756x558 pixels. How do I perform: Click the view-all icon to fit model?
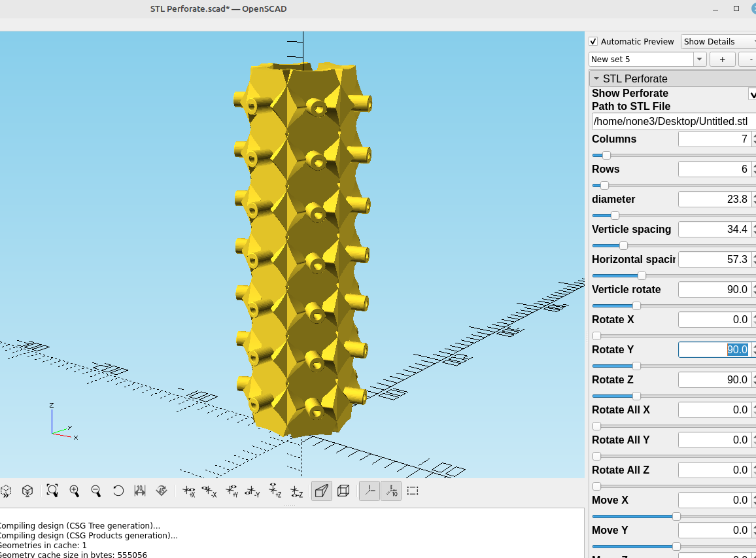tap(52, 491)
